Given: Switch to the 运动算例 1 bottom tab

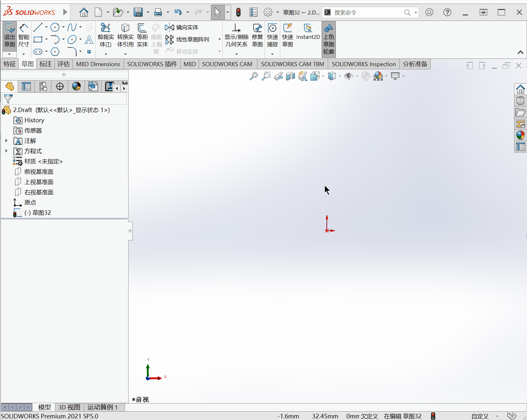Looking at the screenshot, I should (103, 407).
